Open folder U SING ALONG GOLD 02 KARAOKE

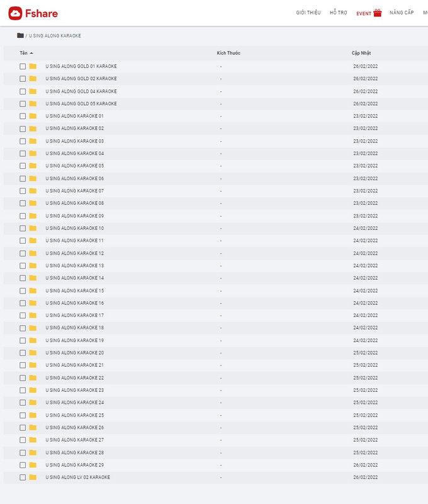tap(81, 78)
